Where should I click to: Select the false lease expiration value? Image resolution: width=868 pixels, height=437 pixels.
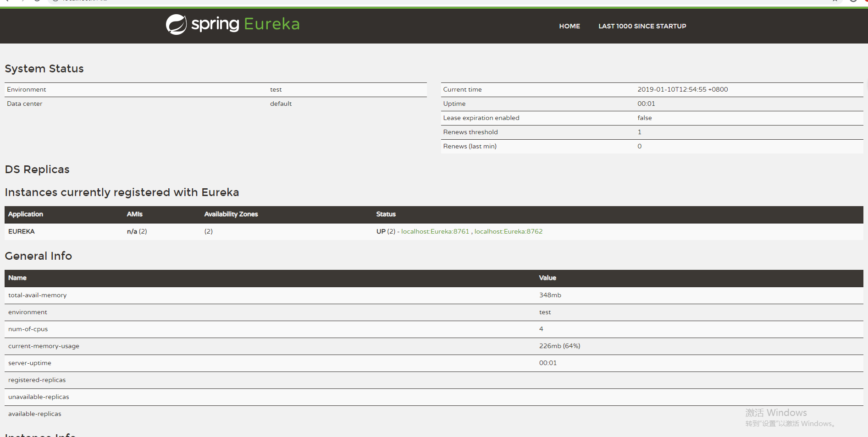(645, 118)
